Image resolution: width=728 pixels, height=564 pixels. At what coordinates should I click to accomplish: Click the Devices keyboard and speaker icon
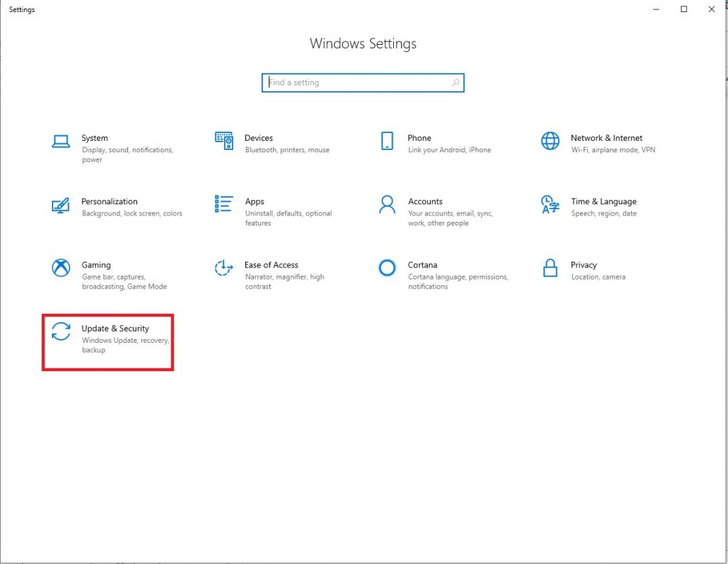click(224, 141)
